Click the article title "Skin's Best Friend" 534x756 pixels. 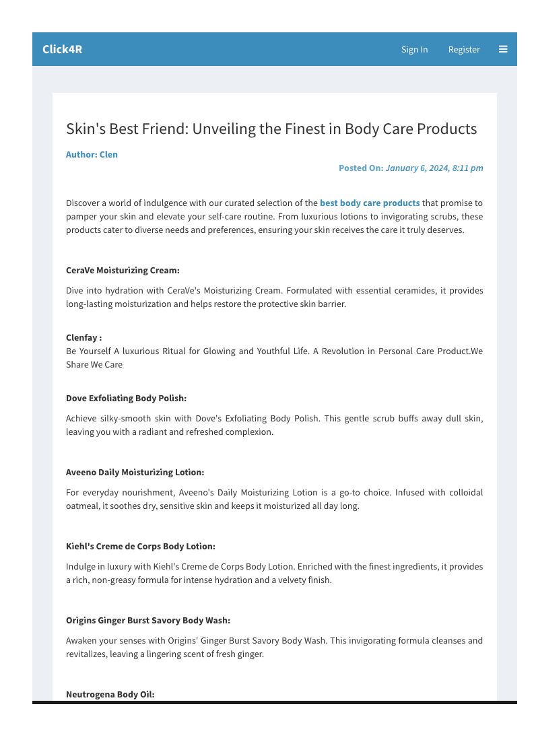(271, 129)
